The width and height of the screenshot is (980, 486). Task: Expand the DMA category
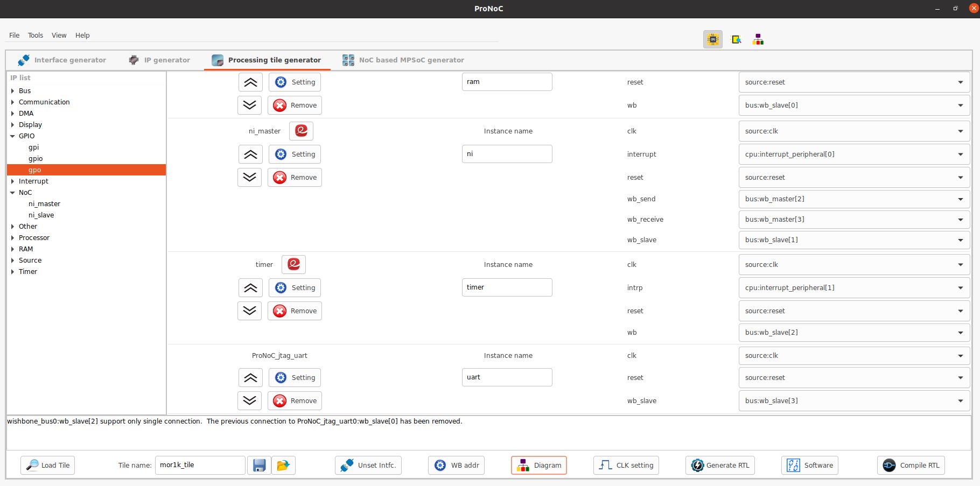click(x=12, y=114)
